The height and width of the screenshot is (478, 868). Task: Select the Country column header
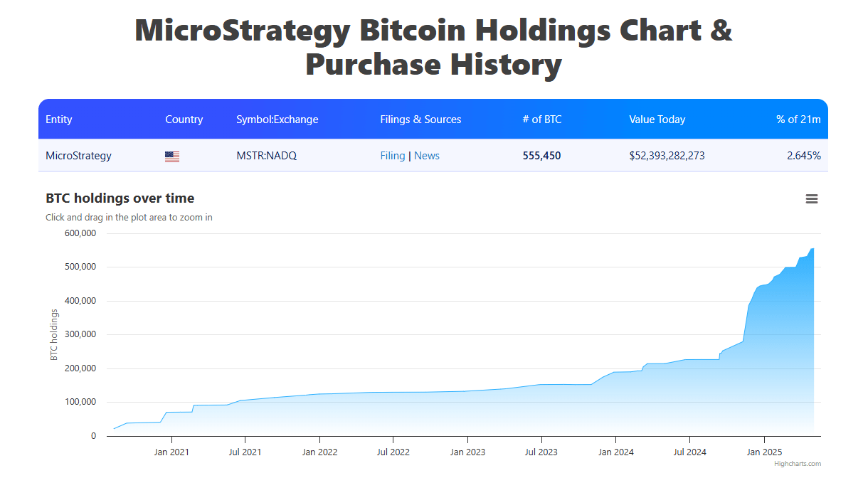(184, 119)
